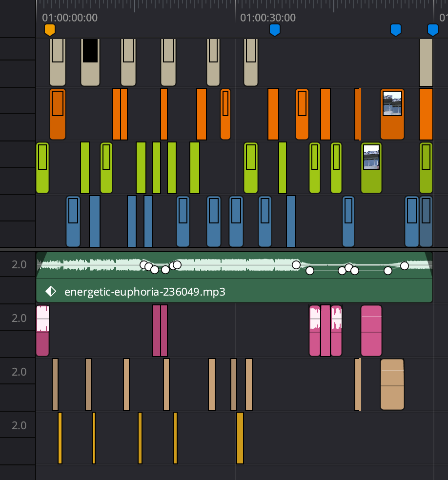448x480 pixels.
Task: Select the last volume keyframe on energetic-euphoria clip
Action: click(405, 266)
